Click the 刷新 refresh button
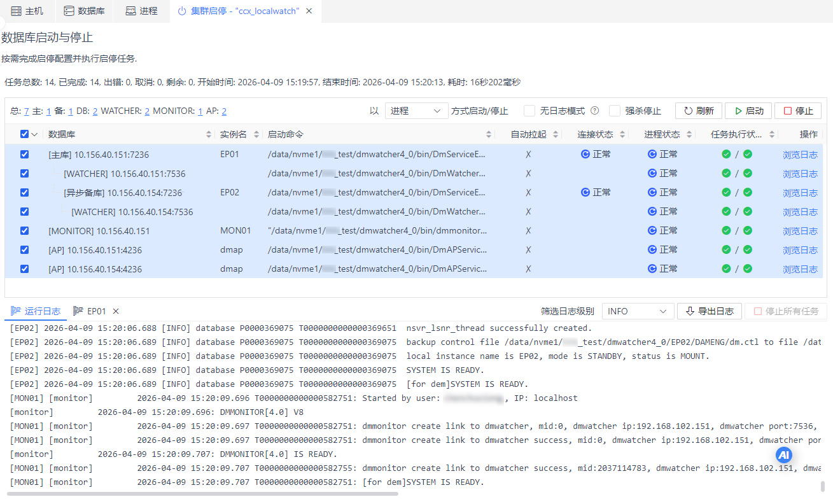833x504 pixels. 698,111
